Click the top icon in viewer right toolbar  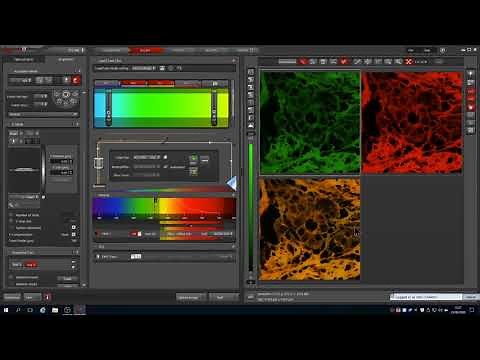tap(470, 73)
